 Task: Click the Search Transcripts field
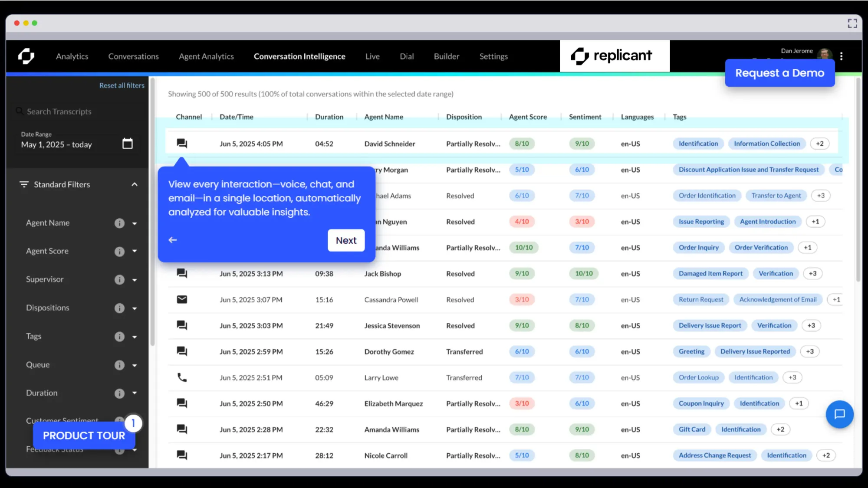78,111
